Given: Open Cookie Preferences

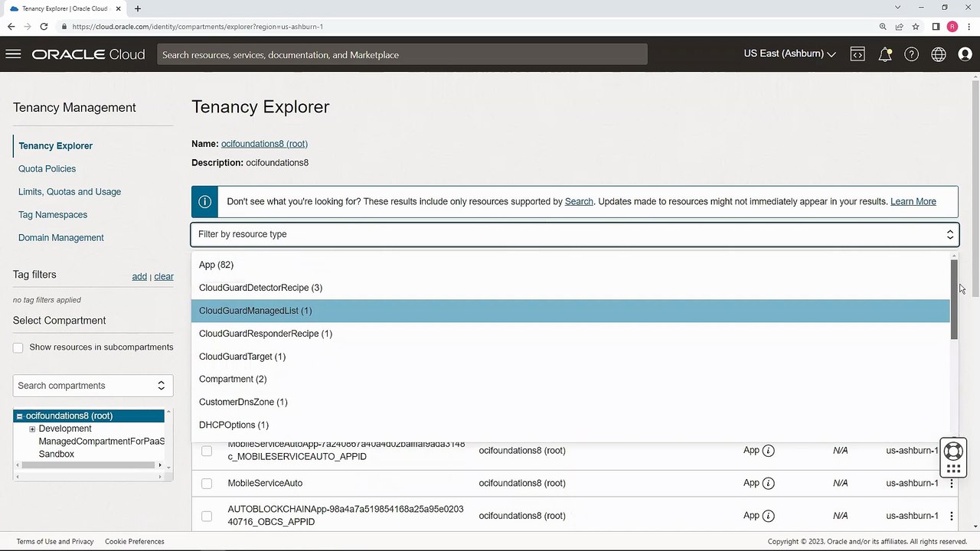Looking at the screenshot, I should (135, 542).
